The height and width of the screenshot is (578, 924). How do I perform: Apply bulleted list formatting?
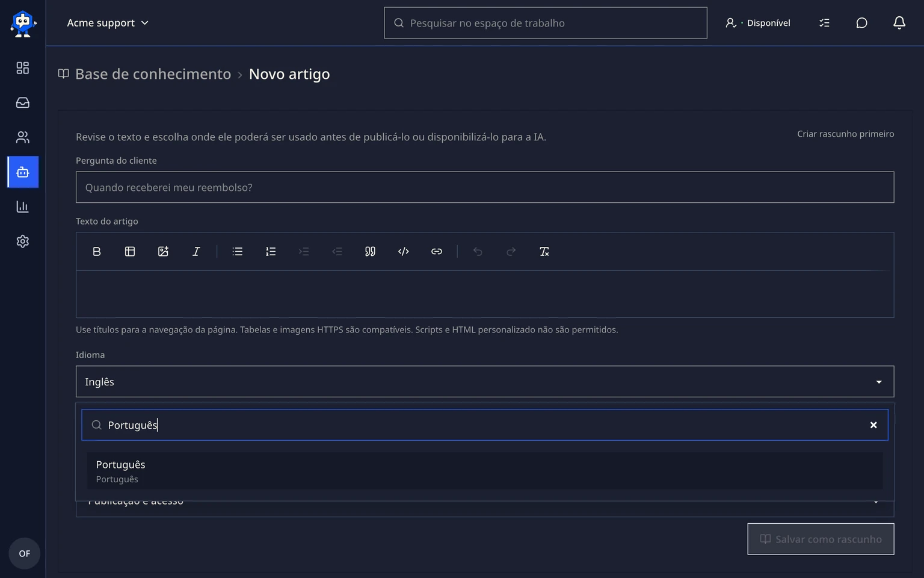point(238,252)
